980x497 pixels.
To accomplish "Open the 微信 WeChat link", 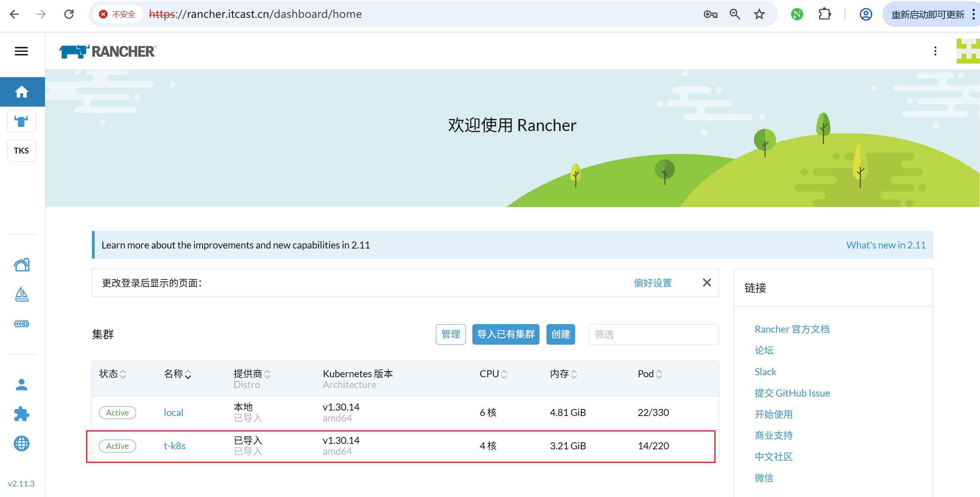I will tap(764, 478).
